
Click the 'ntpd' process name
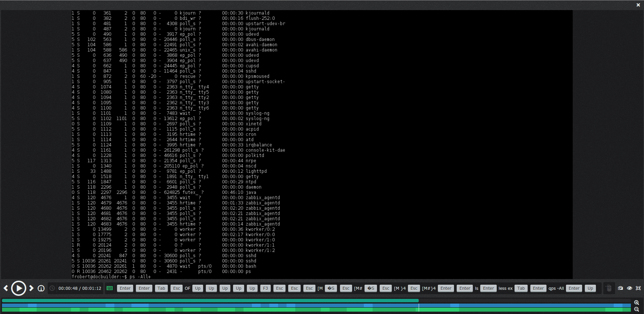coord(251,182)
